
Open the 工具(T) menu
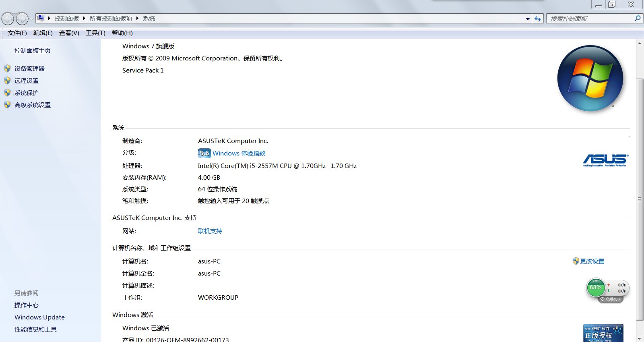click(95, 33)
